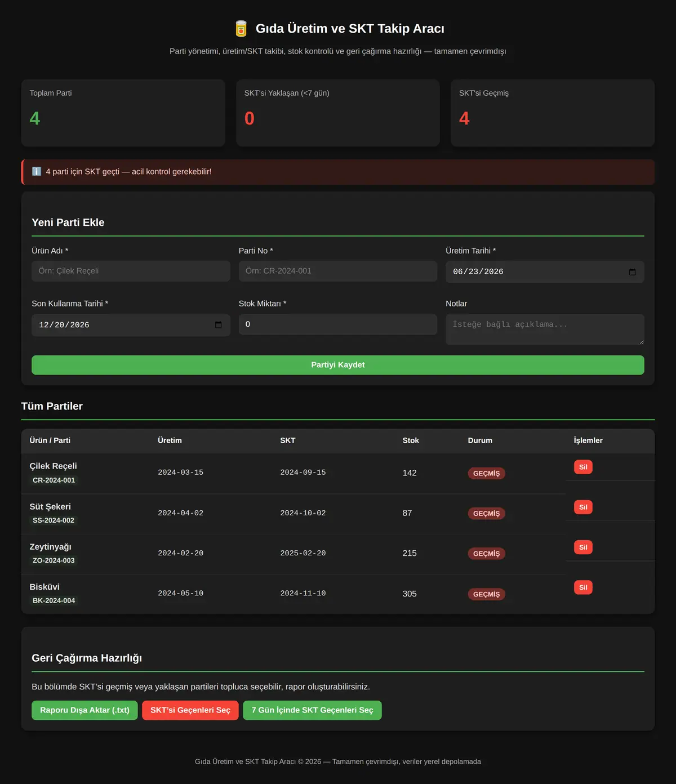This screenshot has width=676, height=784.
Task: Click the info icon in SKT alert
Action: tap(37, 172)
